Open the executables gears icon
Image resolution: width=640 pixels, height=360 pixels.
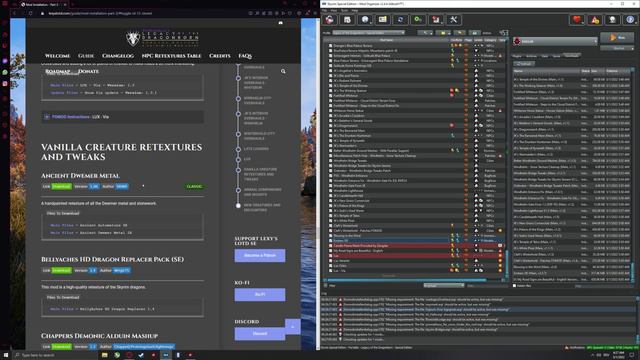pos(418,20)
